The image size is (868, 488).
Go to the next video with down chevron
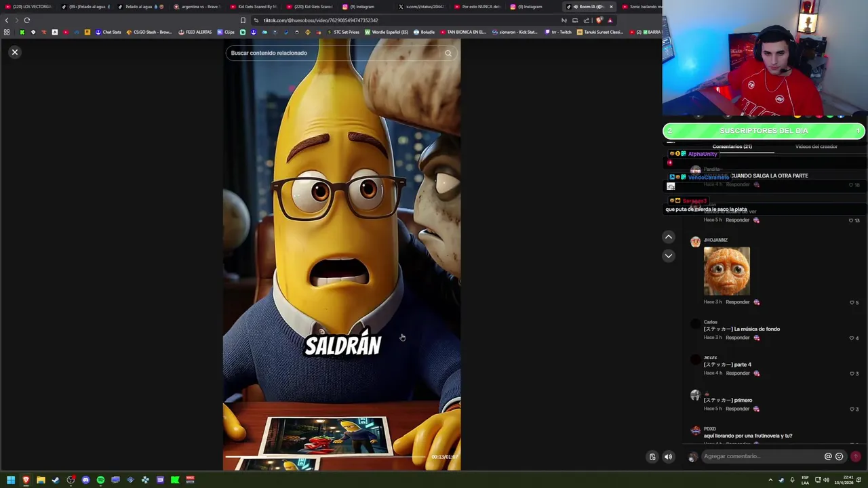coord(668,256)
